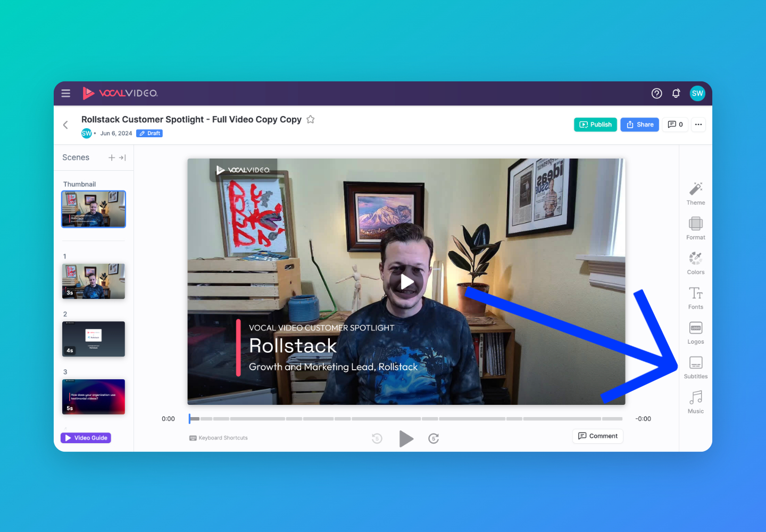Rewind 5 seconds

[377, 439]
